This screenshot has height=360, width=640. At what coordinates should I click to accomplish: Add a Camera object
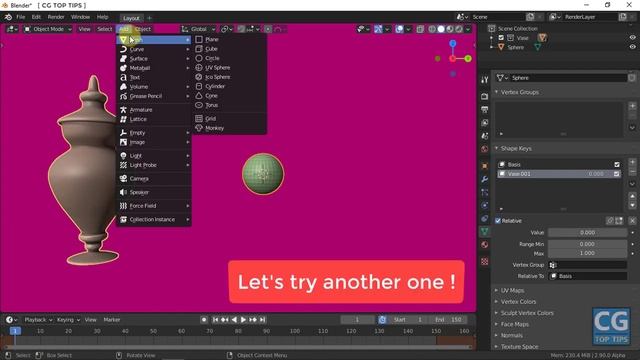(x=154, y=179)
